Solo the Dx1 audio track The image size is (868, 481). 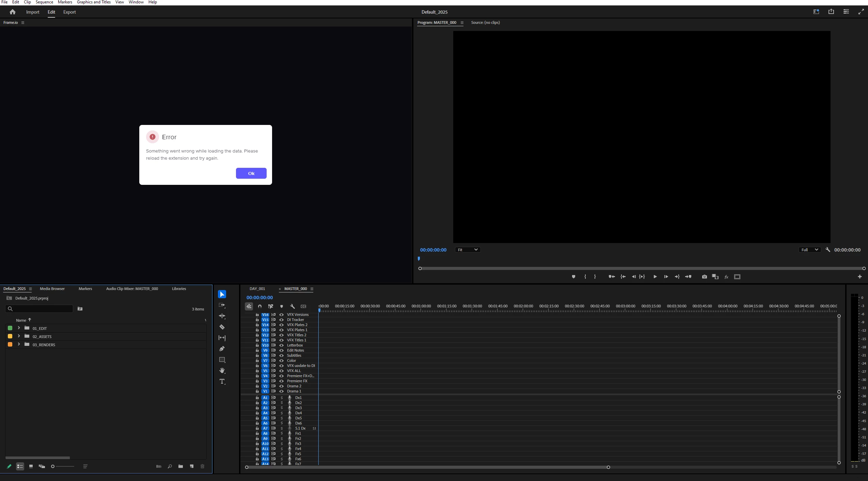click(x=282, y=398)
